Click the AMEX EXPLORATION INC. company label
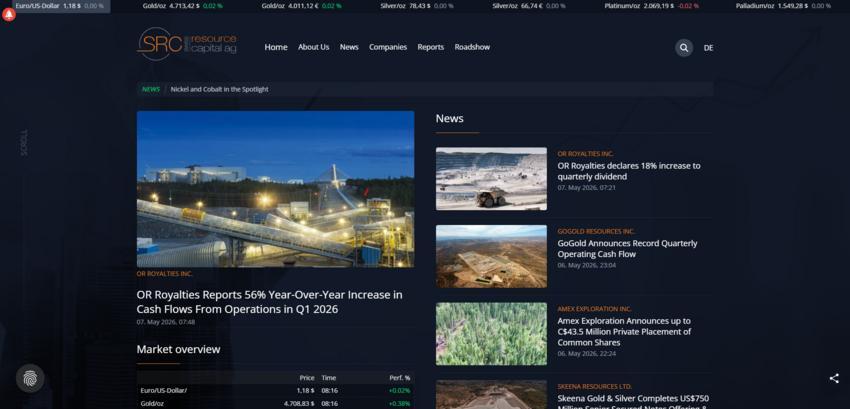The width and height of the screenshot is (850, 409). 594,309
